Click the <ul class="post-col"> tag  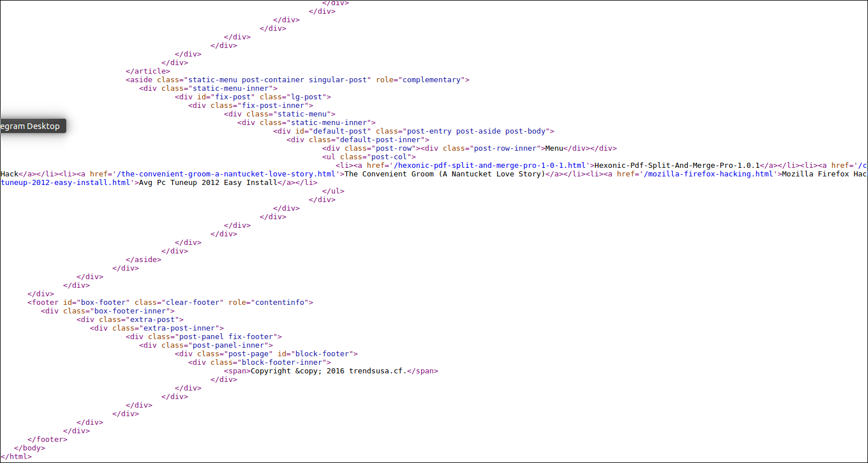(369, 157)
